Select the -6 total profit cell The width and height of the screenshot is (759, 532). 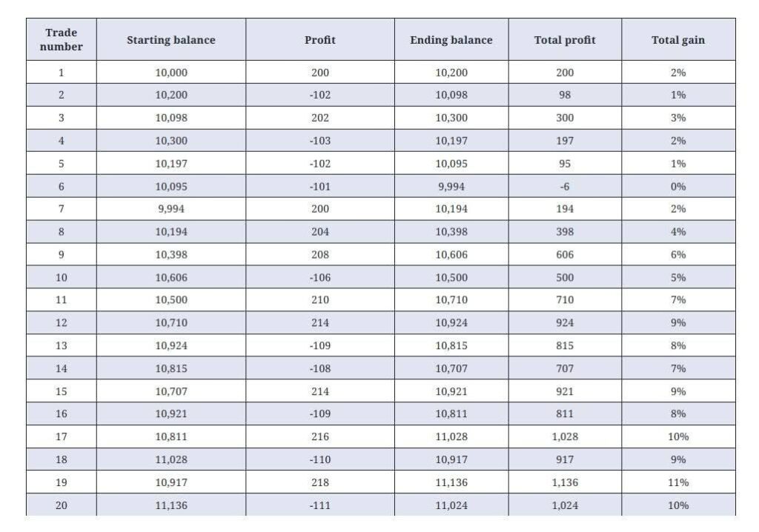564,187
